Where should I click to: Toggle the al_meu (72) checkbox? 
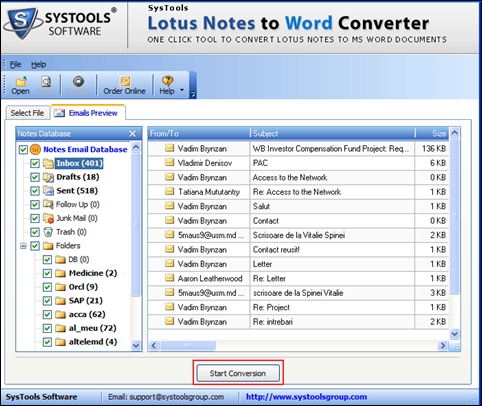(x=47, y=328)
